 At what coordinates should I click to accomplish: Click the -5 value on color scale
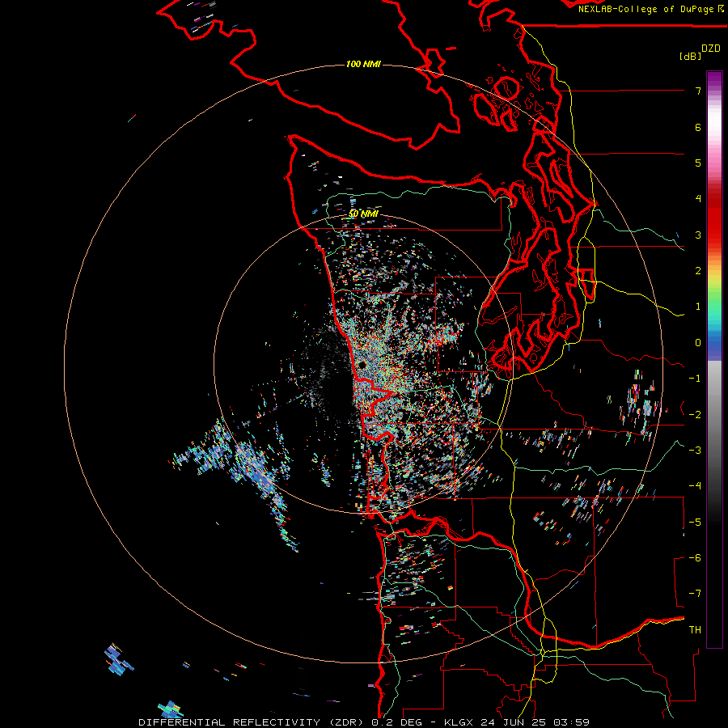(695, 523)
